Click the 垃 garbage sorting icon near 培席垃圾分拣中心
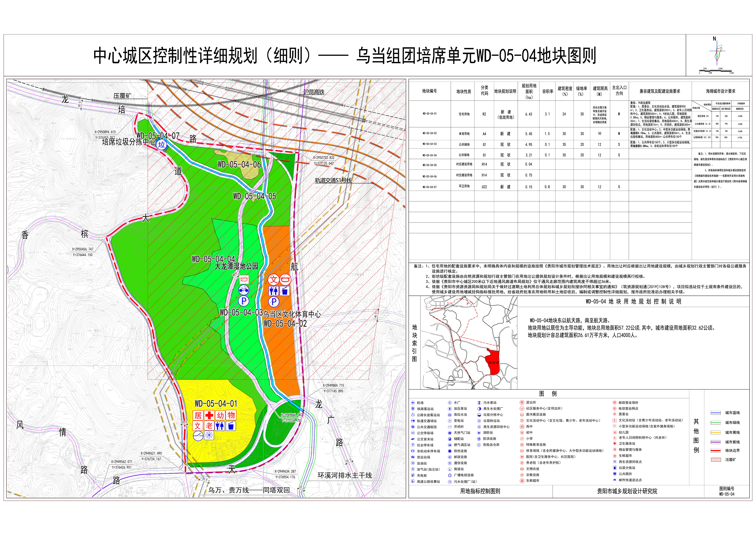The width and height of the screenshot is (756, 535). click(161, 145)
